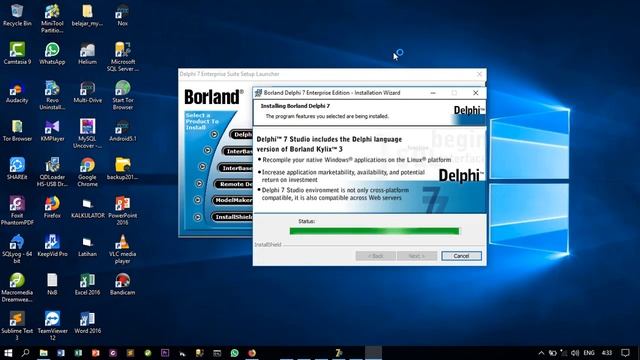Click arrow bullet beside Remote De... in launcher
This screenshot has height=360, width=640.
[x=199, y=184]
